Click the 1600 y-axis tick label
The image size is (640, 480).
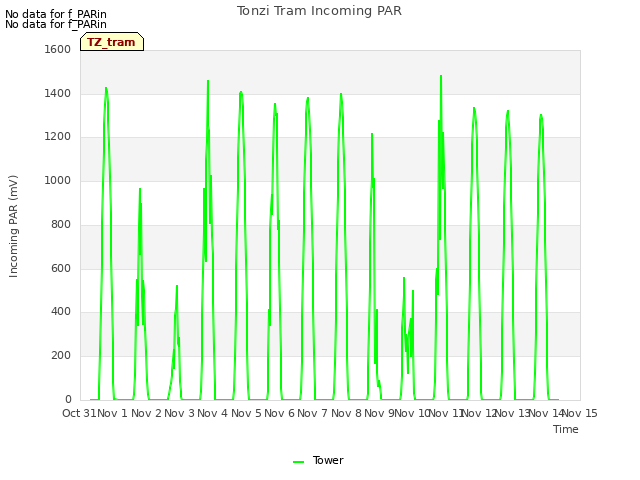pos(58,49)
